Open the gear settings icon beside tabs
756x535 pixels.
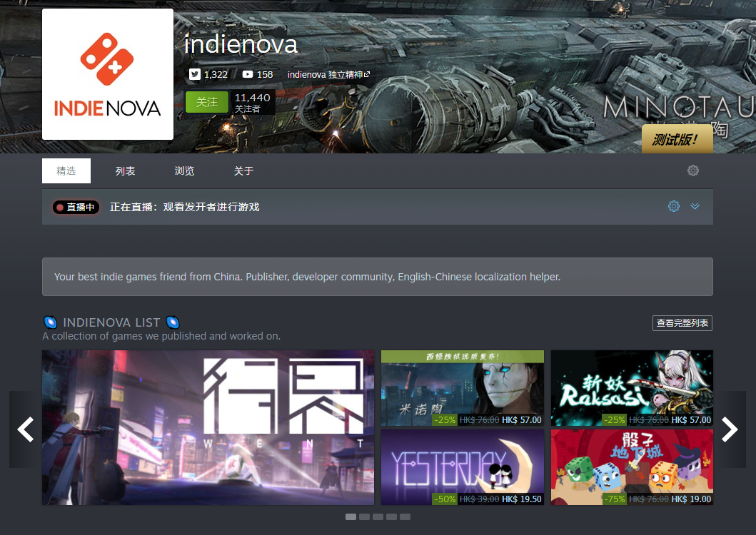coord(693,170)
